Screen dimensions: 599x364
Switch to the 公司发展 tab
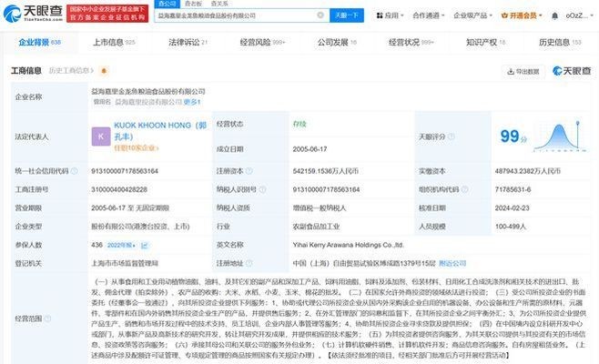(x=337, y=43)
